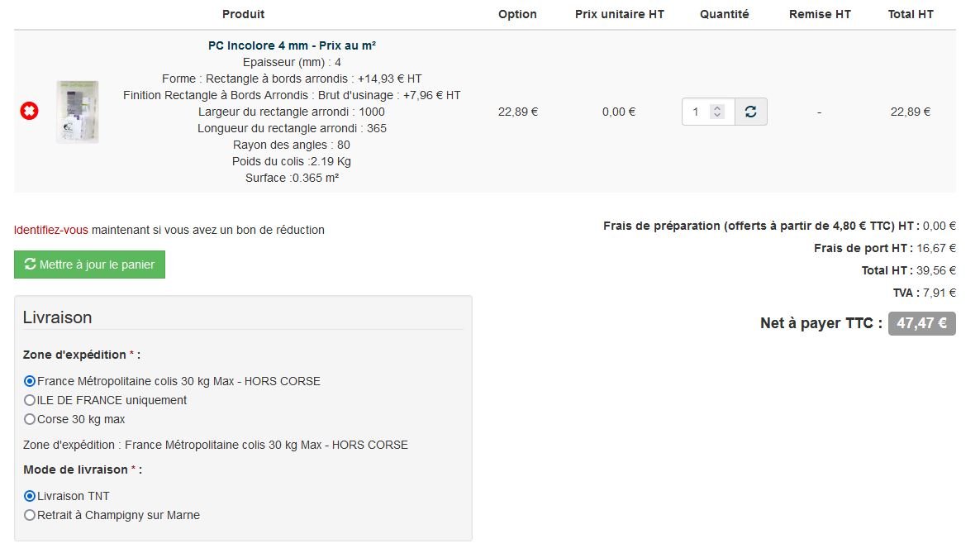
Task: Click into the quantity input field
Action: pyautogui.click(x=697, y=112)
